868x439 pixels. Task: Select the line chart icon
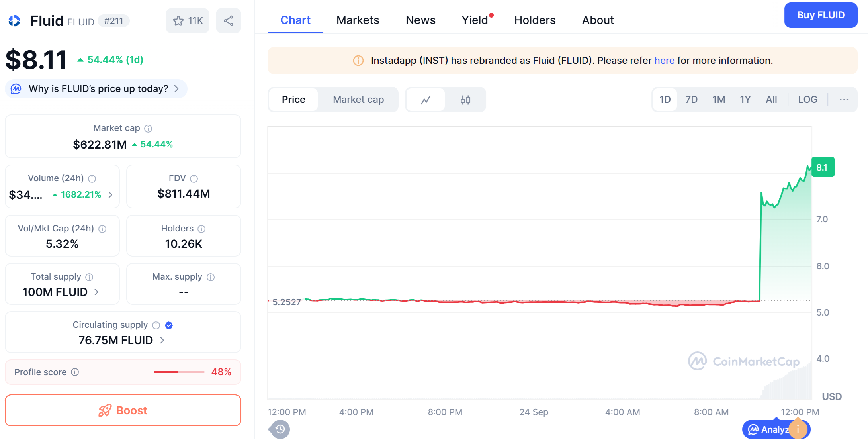coord(426,100)
